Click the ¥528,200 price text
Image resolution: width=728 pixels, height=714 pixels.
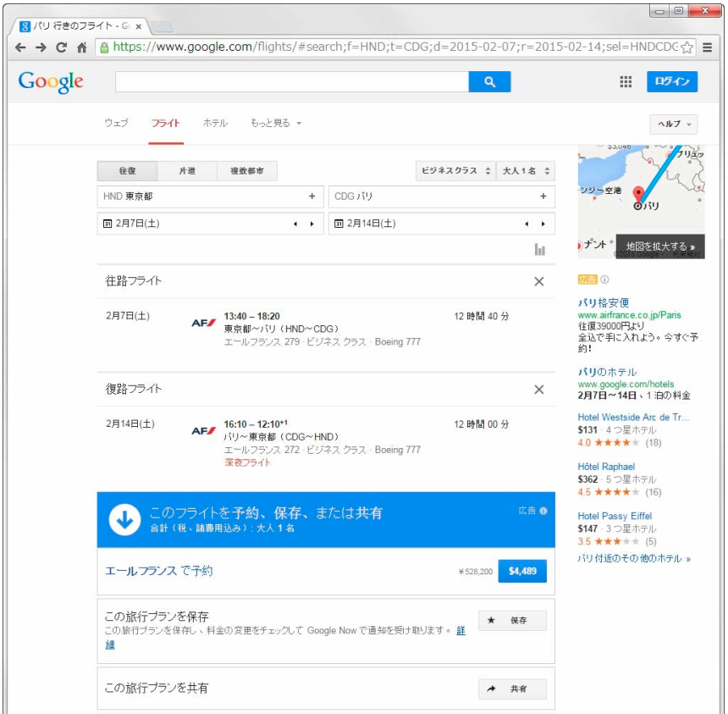click(476, 572)
